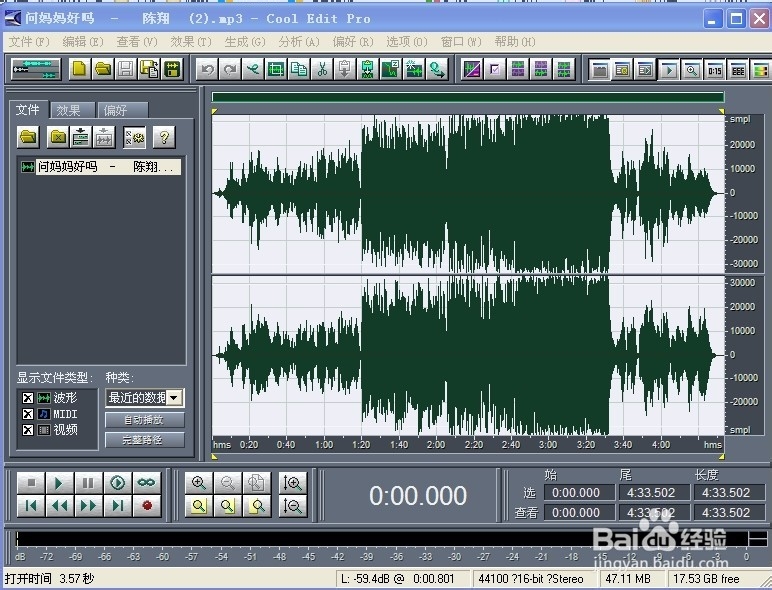This screenshot has width=772, height=590.
Task: Click the 自动播放 button
Action: (145, 420)
